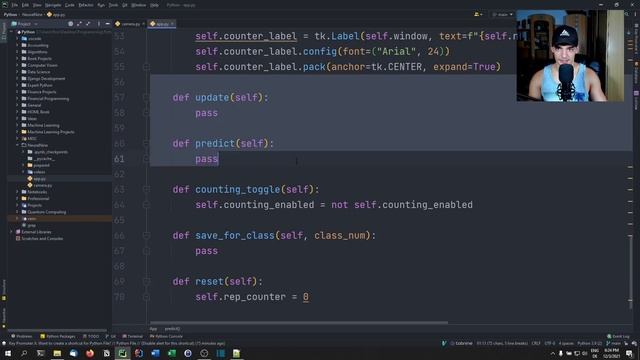This screenshot has width=640, height=360.
Task: Open the Window menu
Action: coord(139,5)
